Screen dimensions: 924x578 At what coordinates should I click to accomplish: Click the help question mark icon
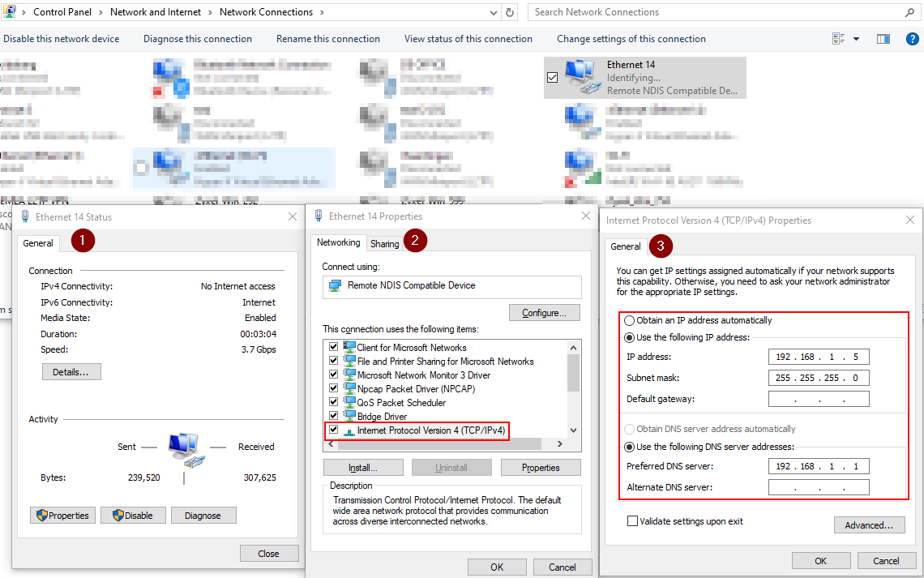pos(912,39)
